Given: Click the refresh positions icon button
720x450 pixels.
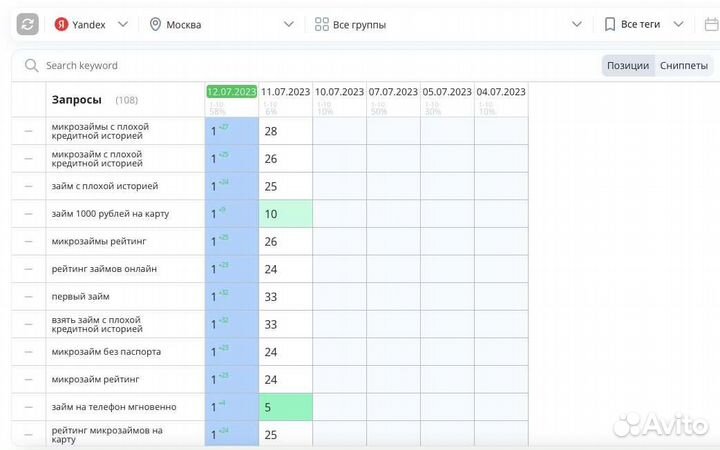Looking at the screenshot, I should pyautogui.click(x=28, y=24).
